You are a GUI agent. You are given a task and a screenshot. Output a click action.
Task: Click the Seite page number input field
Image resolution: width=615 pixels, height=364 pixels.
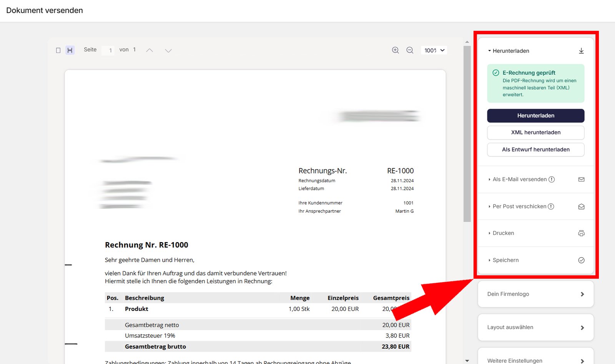[108, 50]
